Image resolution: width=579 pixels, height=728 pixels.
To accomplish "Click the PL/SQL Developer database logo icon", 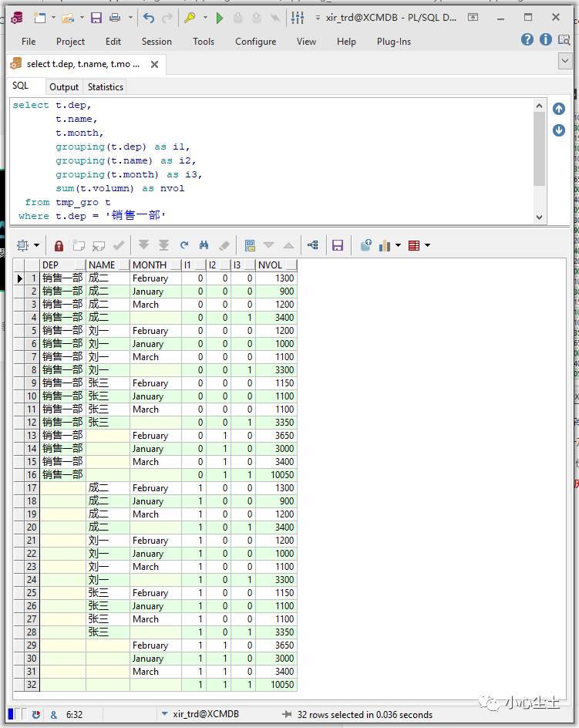I will point(17,18).
